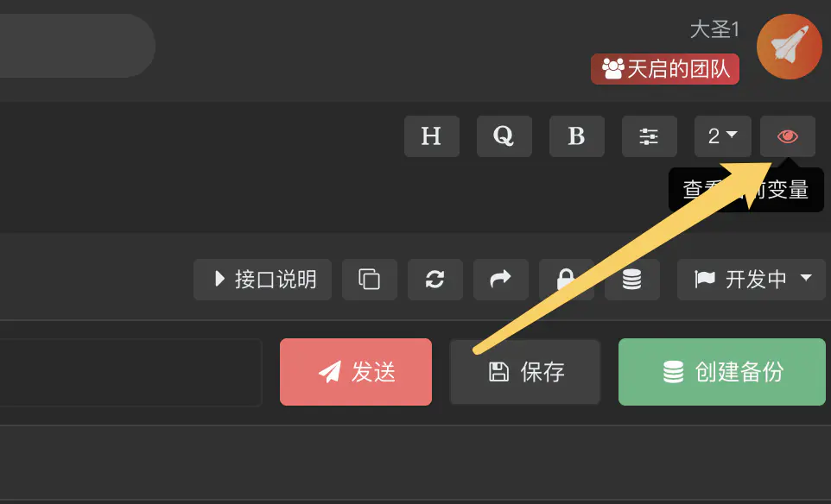Open the sliders settings icon
Viewport: 831px width, 504px height.
click(x=650, y=136)
